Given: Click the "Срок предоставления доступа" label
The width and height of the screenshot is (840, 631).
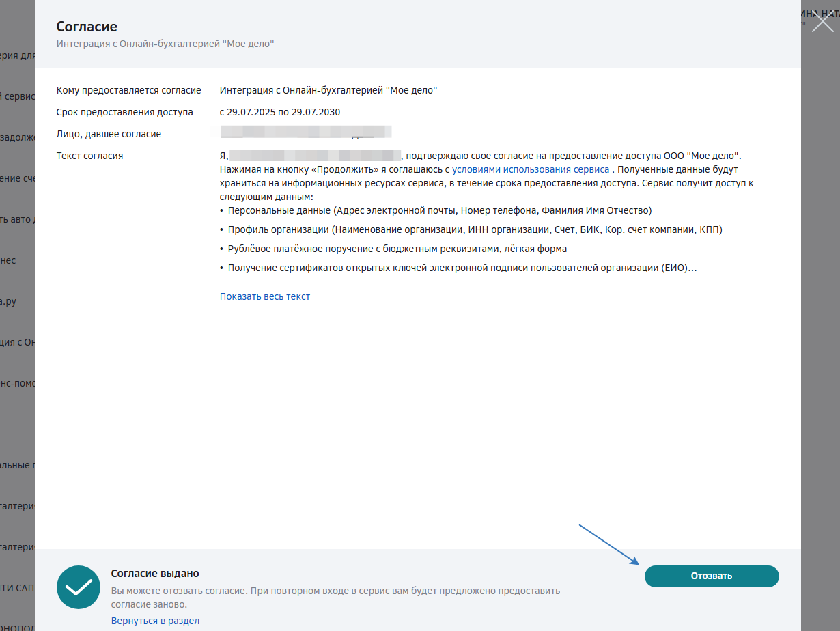Looking at the screenshot, I should click(125, 112).
